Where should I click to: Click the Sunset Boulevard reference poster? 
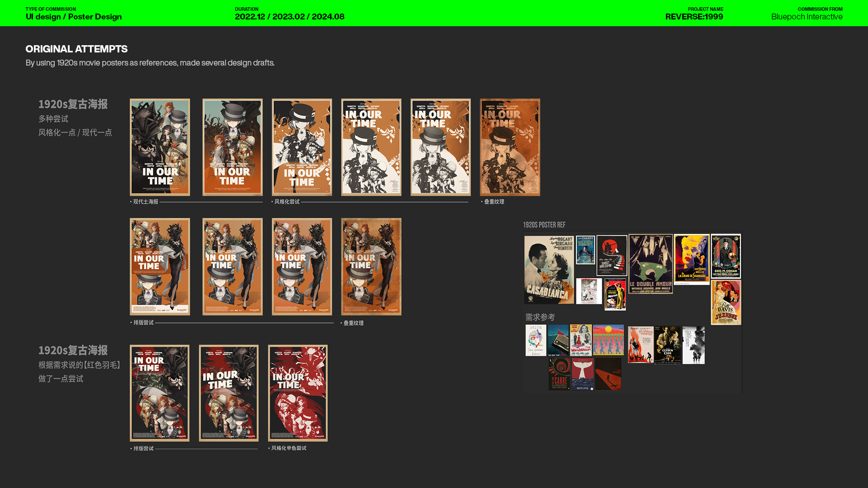pyautogui.click(x=612, y=255)
